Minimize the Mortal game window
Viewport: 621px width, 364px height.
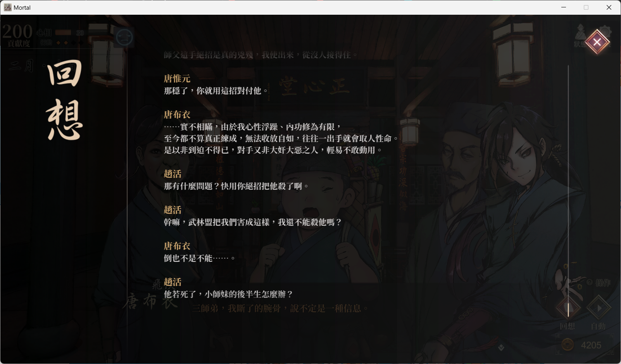click(x=564, y=7)
